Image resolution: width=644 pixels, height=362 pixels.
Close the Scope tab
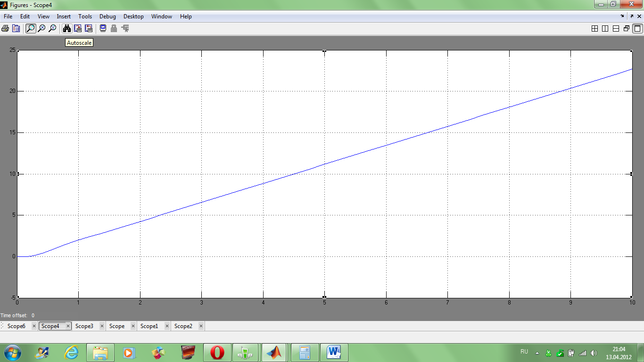(x=133, y=326)
